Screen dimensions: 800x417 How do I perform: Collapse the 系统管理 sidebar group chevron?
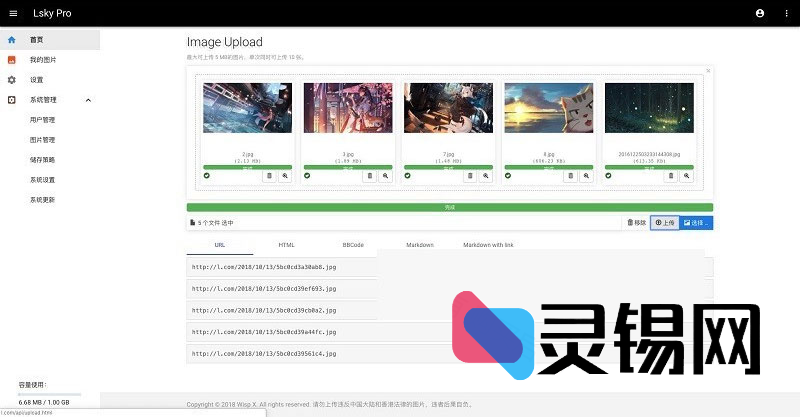88,100
